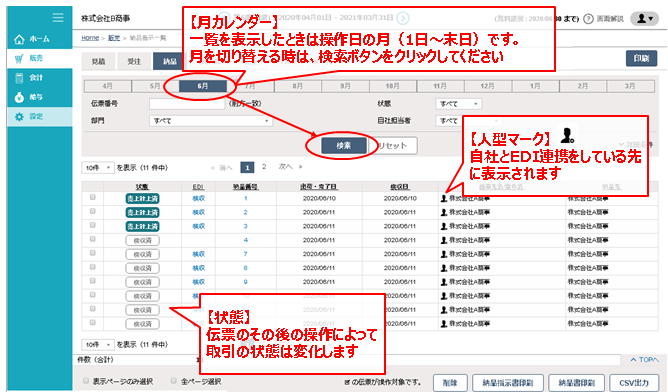Click the 検索 search button

coord(343,146)
